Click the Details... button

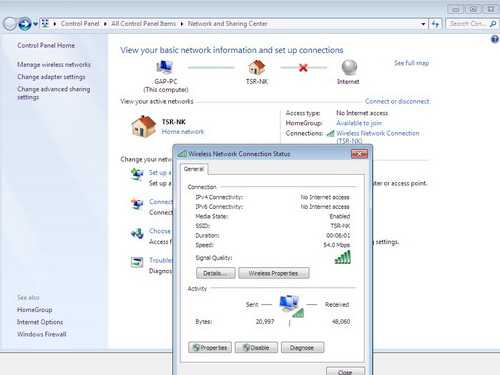215,273
